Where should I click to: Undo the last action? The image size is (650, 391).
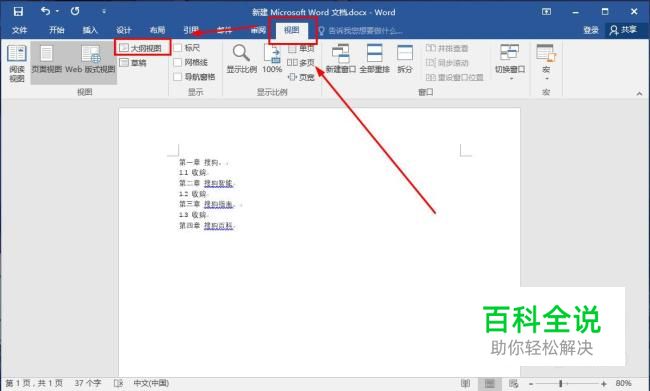(x=46, y=11)
